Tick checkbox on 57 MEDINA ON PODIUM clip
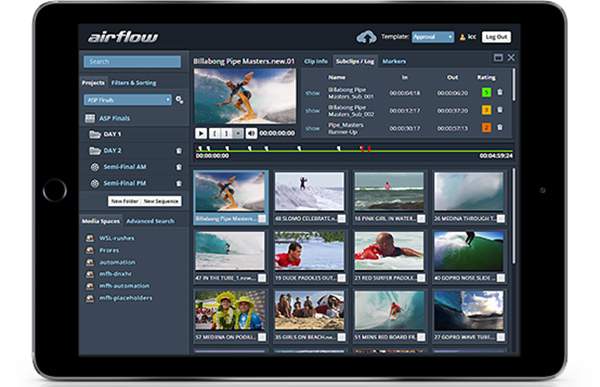Screen dimensions: 600x387 click(262, 337)
